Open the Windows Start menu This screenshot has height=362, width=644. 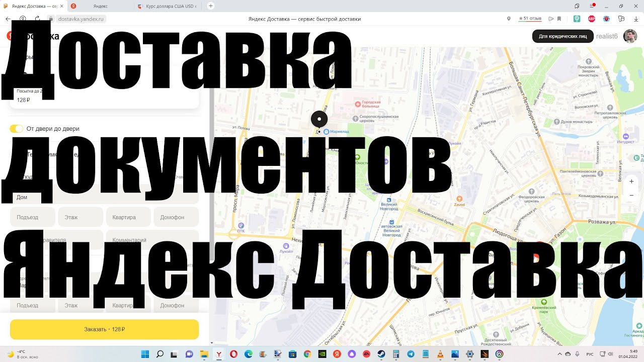pyautogui.click(x=145, y=354)
